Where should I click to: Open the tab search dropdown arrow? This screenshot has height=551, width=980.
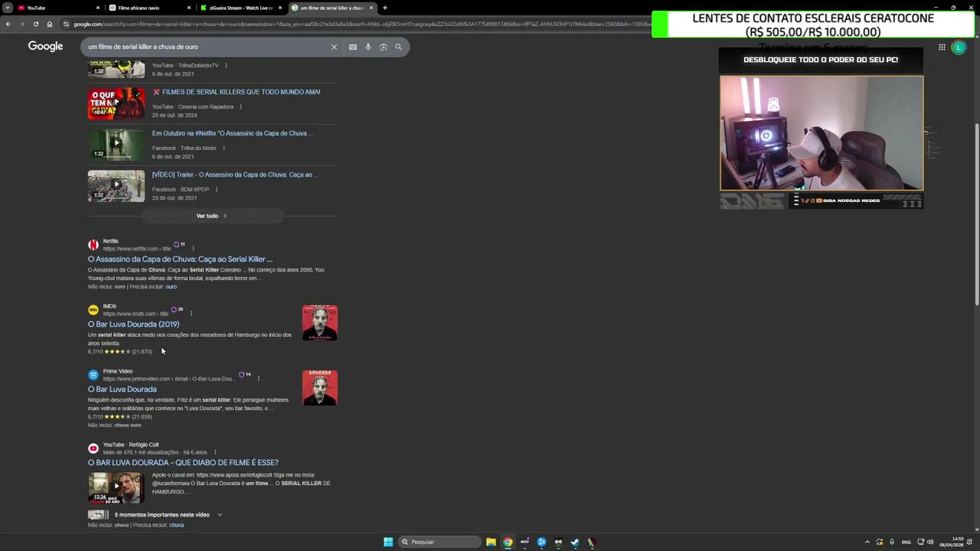point(7,8)
